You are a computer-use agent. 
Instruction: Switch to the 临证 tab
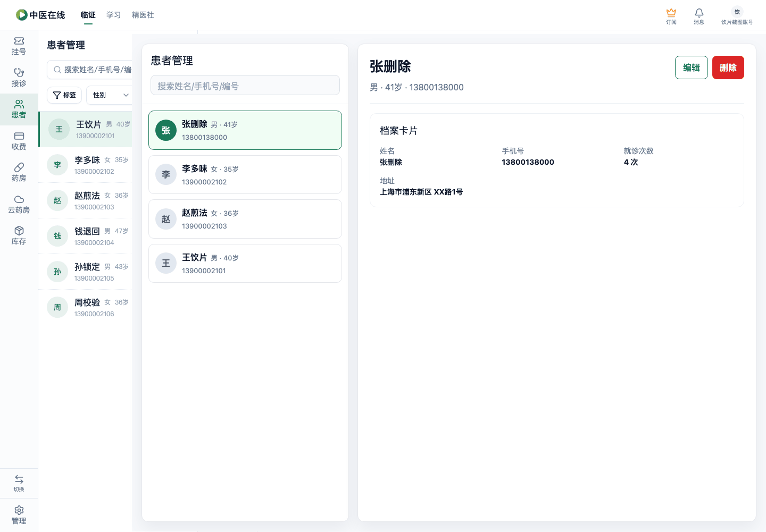click(x=88, y=15)
